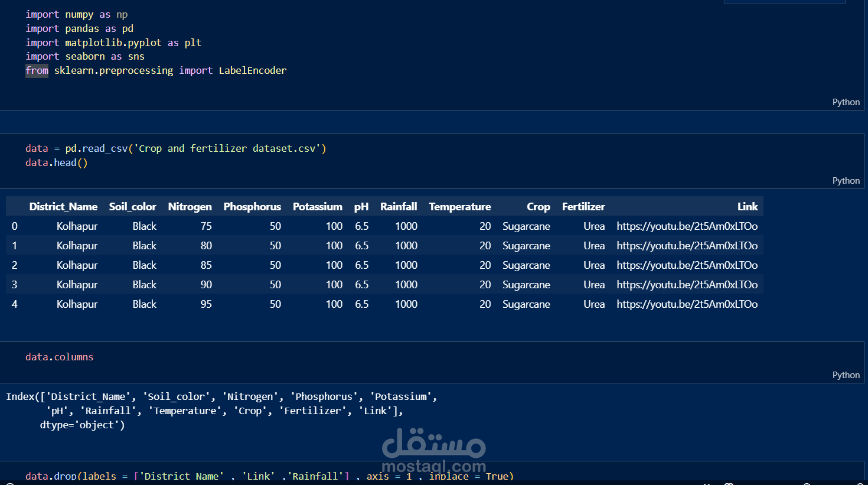Click the Nitrogen value 85

tap(206, 265)
